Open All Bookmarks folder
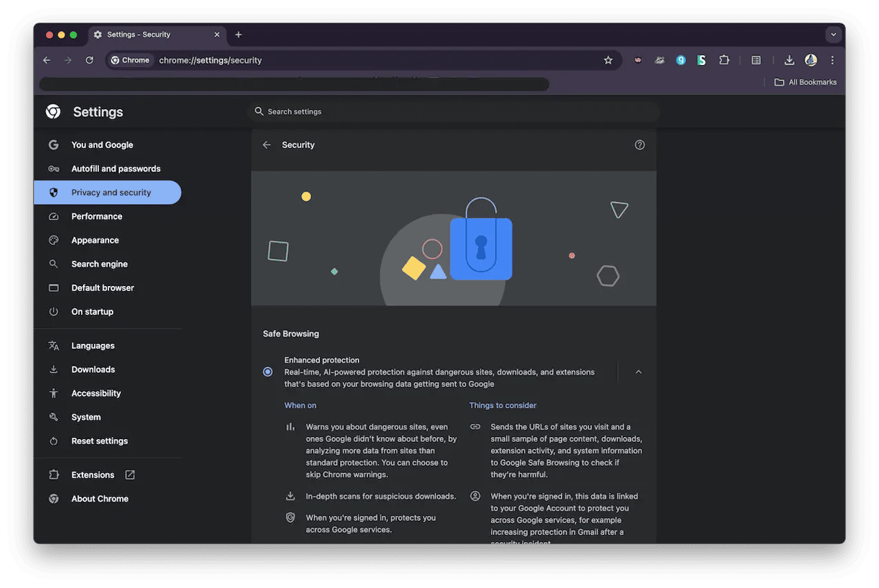This screenshot has height=588, width=879. click(805, 82)
